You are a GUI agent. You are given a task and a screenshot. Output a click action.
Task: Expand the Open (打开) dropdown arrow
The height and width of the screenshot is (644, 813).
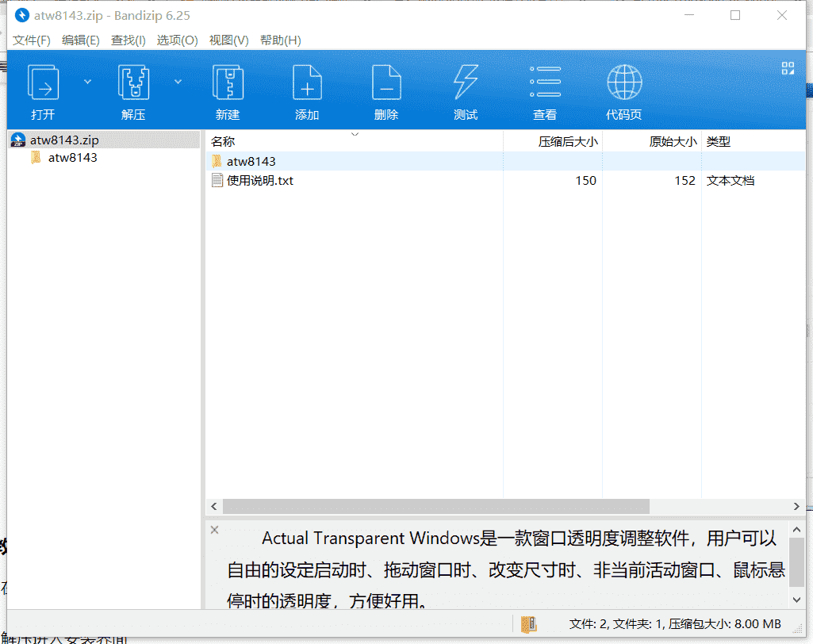87,82
